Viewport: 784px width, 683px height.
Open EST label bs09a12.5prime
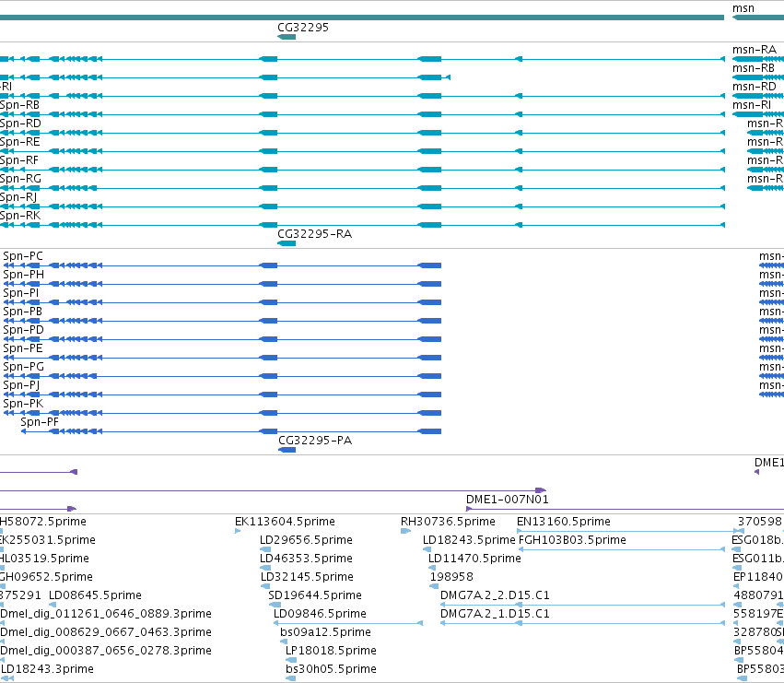tap(325, 632)
